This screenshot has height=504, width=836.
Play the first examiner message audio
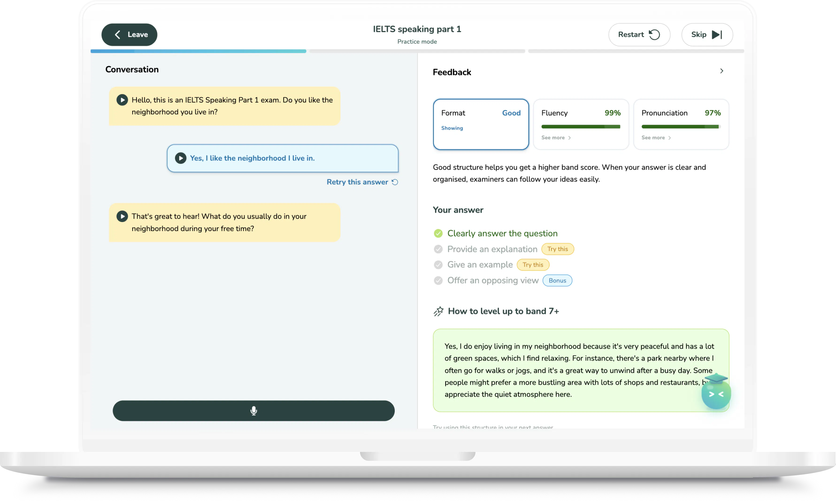(122, 100)
